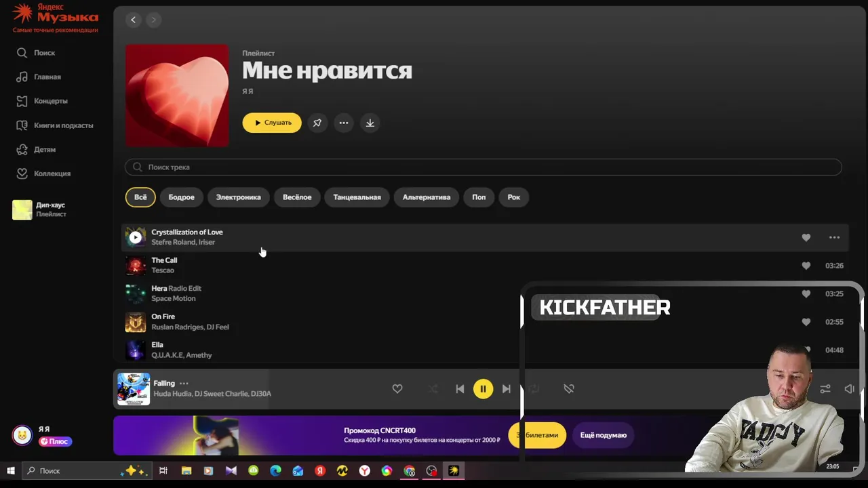Mute volume with the speaker icon
Image resolution: width=868 pixels, height=488 pixels.
click(x=849, y=389)
